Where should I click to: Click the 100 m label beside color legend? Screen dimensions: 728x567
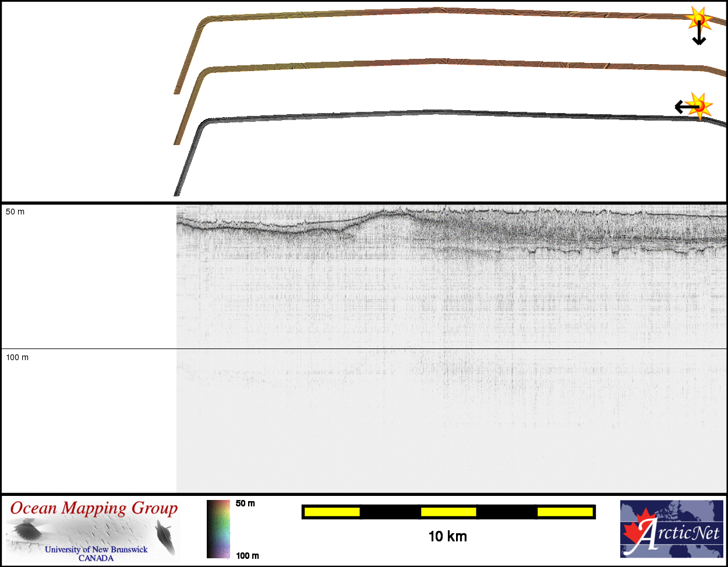click(x=247, y=556)
